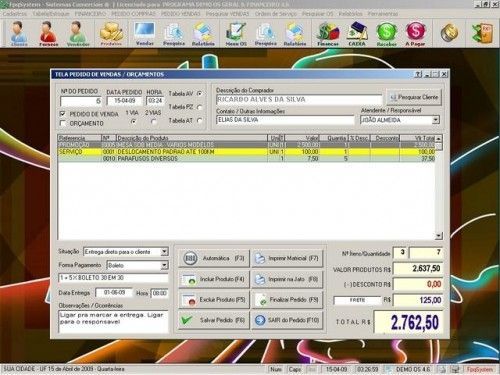
Task: Click the Nova OS toolbar icon
Action: click(x=236, y=33)
